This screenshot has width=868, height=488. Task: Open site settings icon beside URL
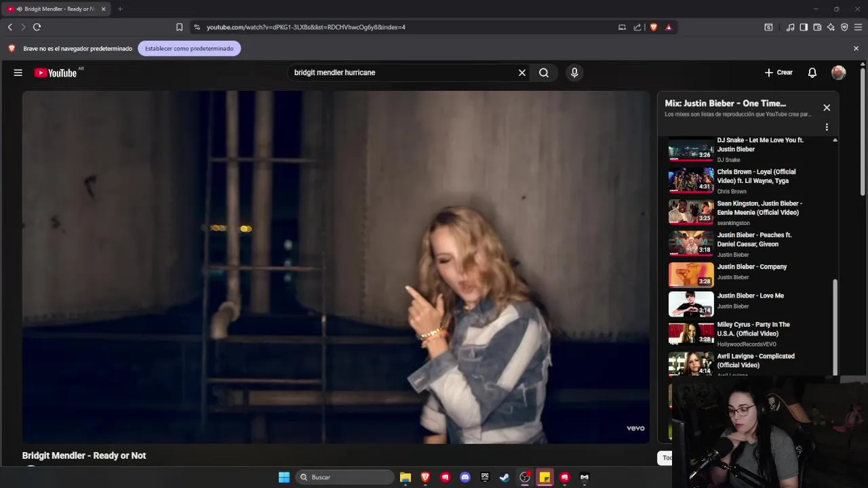point(197,27)
